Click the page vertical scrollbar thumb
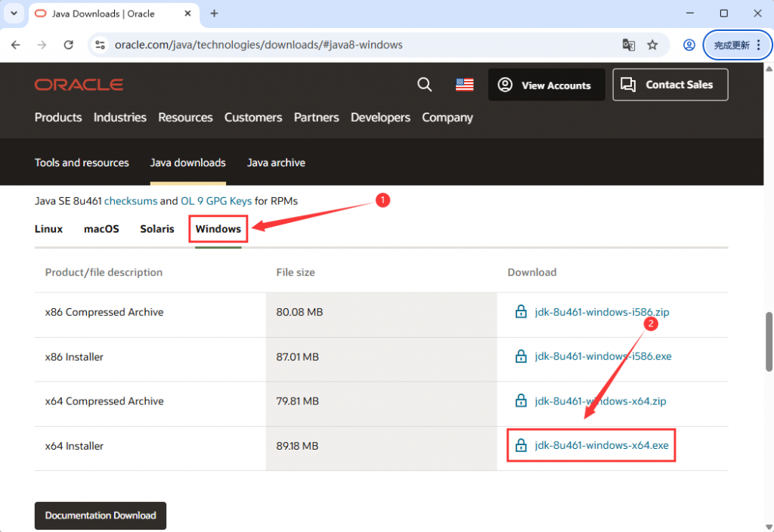774x532 pixels. point(769,340)
